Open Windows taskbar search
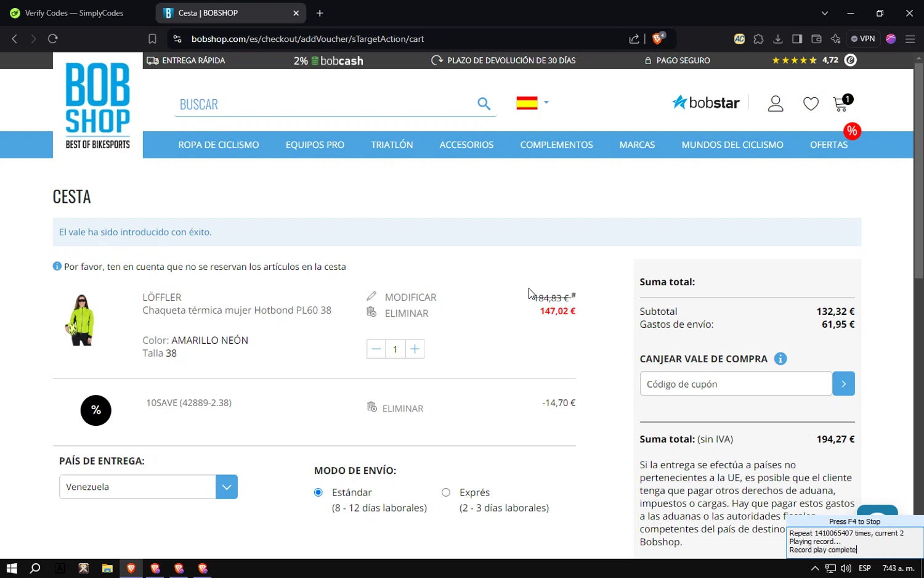Screen dimensions: 924x578 click(x=35, y=568)
